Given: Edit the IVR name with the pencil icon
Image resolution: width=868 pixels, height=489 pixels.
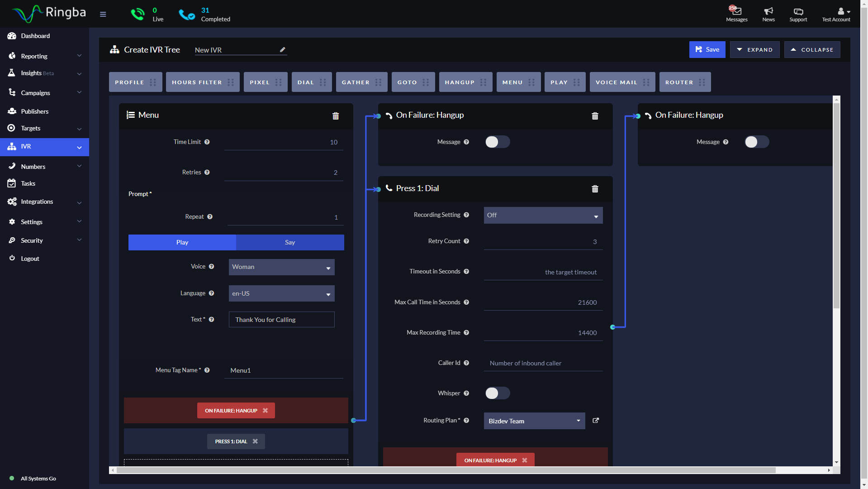Looking at the screenshot, I should point(282,50).
